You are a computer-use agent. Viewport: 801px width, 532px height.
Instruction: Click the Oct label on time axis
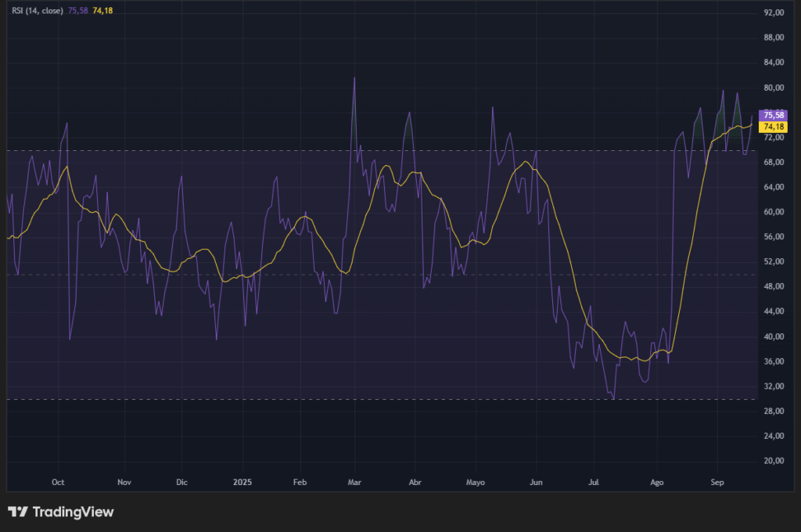point(58,483)
